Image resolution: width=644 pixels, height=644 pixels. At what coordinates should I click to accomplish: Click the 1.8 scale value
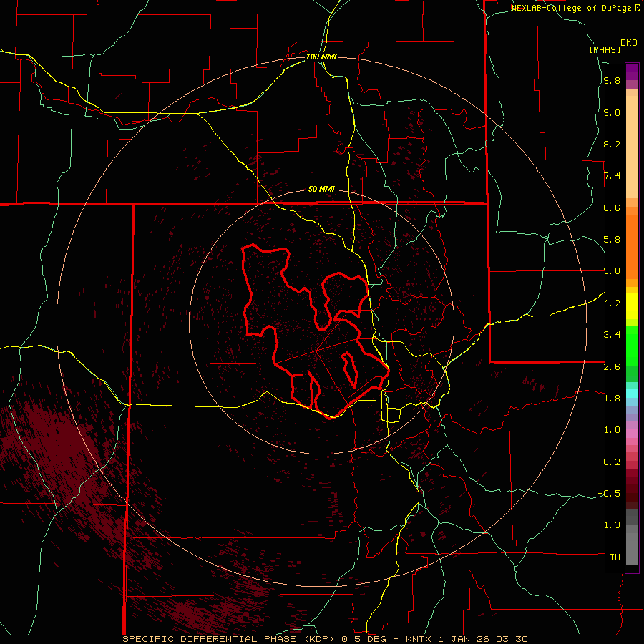(612, 399)
